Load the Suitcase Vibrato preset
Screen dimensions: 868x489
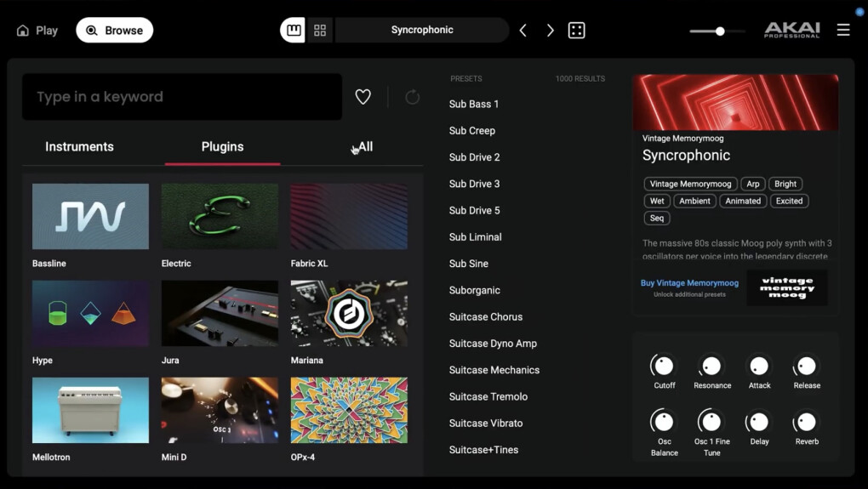(486, 424)
